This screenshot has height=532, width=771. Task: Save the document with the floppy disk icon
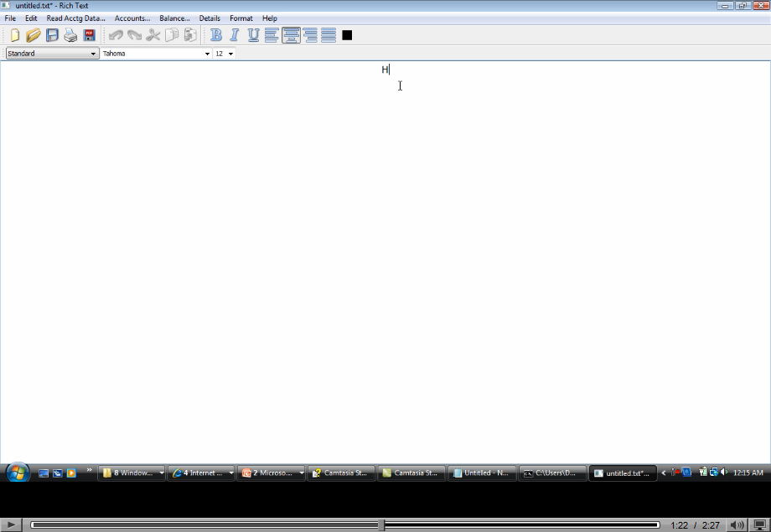[x=52, y=35]
